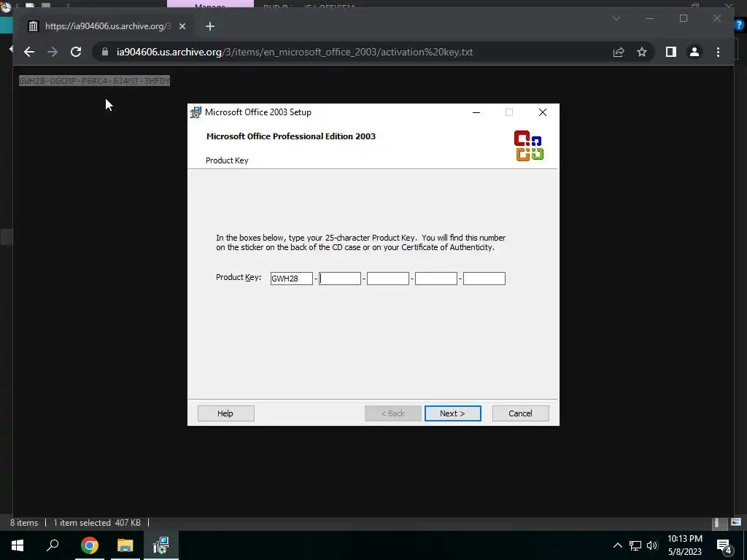Open File Explorer from the taskbar
This screenshot has width=747, height=560.
[x=125, y=545]
